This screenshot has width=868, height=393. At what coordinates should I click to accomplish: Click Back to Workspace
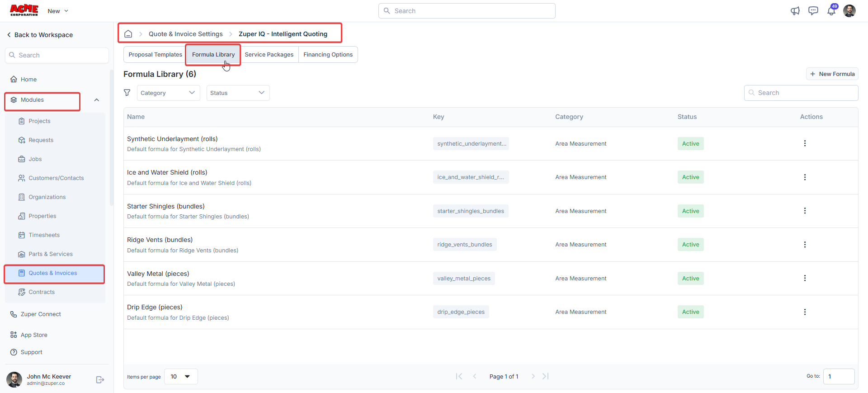point(40,35)
